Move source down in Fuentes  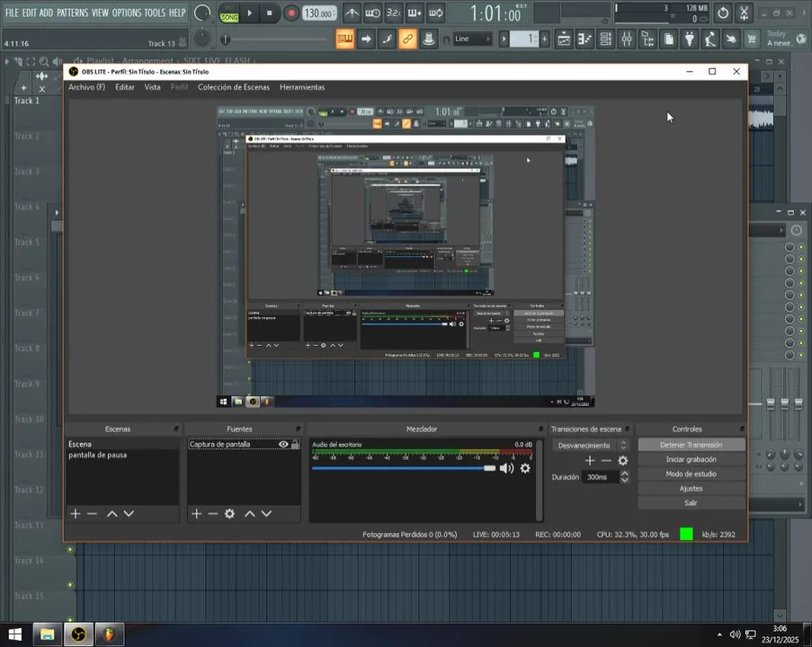(266, 513)
